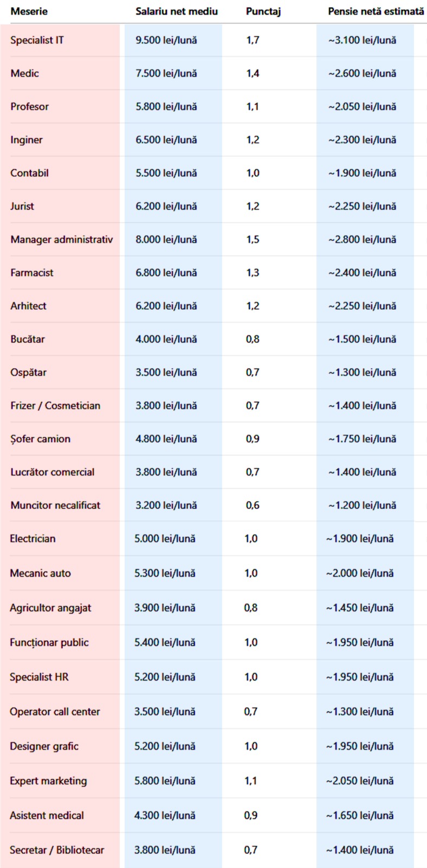
Task: Click Șofer camion's pension ~1.750 lei/lună
Action: tap(362, 439)
